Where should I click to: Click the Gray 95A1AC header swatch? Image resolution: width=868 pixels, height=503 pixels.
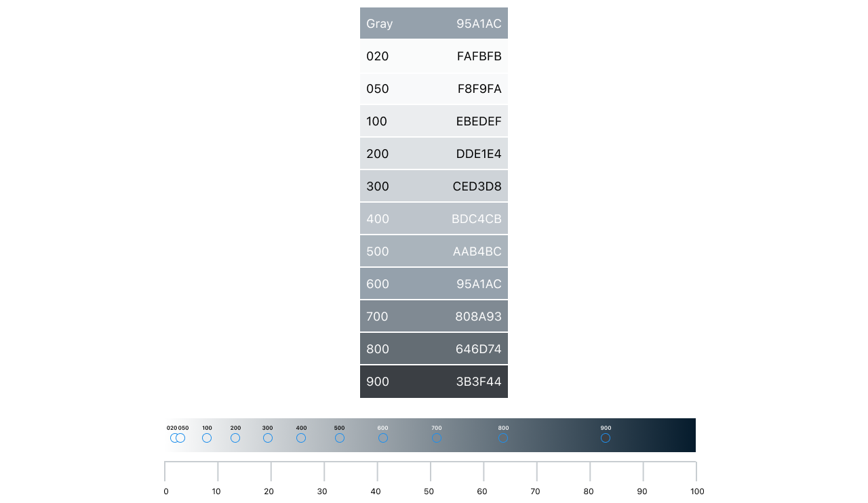click(x=434, y=23)
